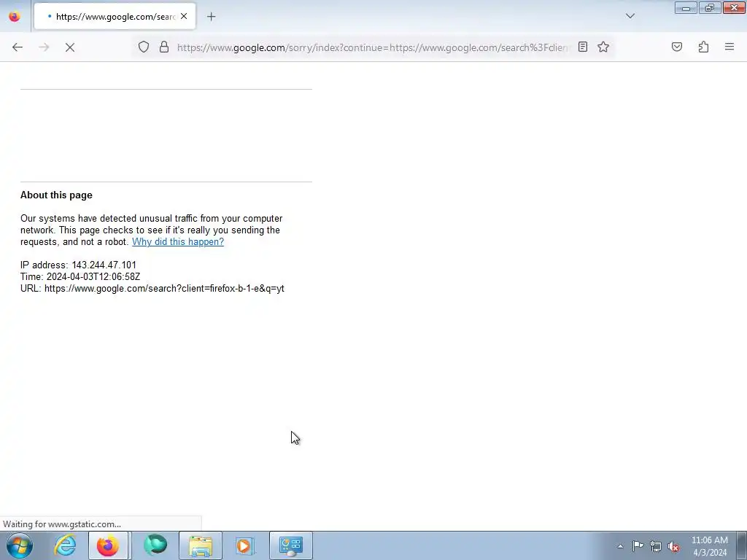Screen dimensions: 747x560
Task: Click the URL google.com/search line
Action: 152,289
